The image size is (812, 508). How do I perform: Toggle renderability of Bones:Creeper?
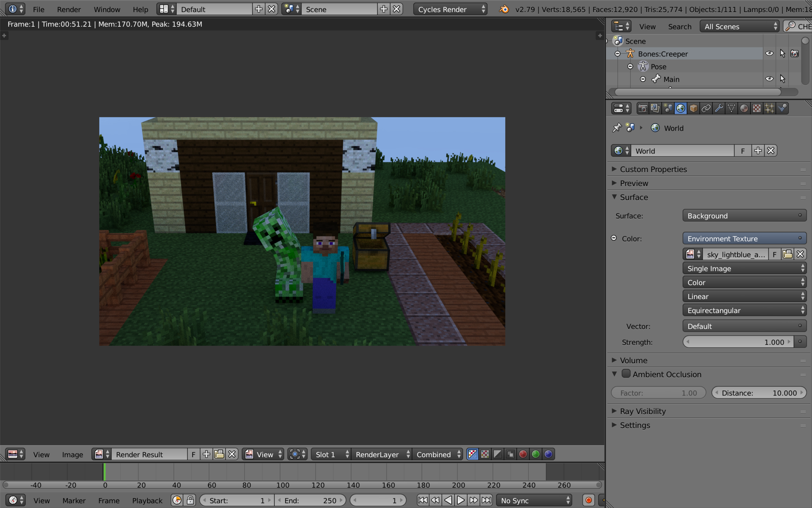tap(794, 53)
